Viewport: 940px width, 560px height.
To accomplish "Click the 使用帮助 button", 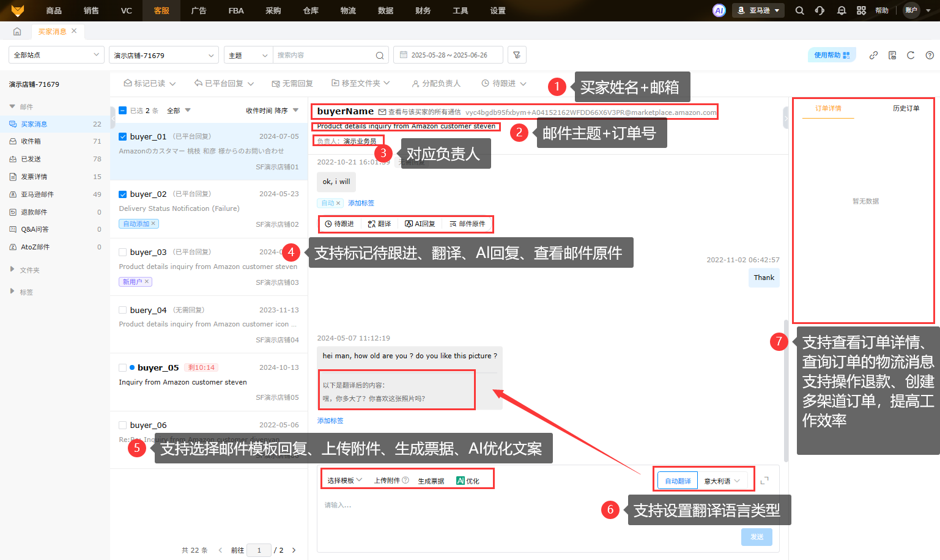I will pos(832,55).
